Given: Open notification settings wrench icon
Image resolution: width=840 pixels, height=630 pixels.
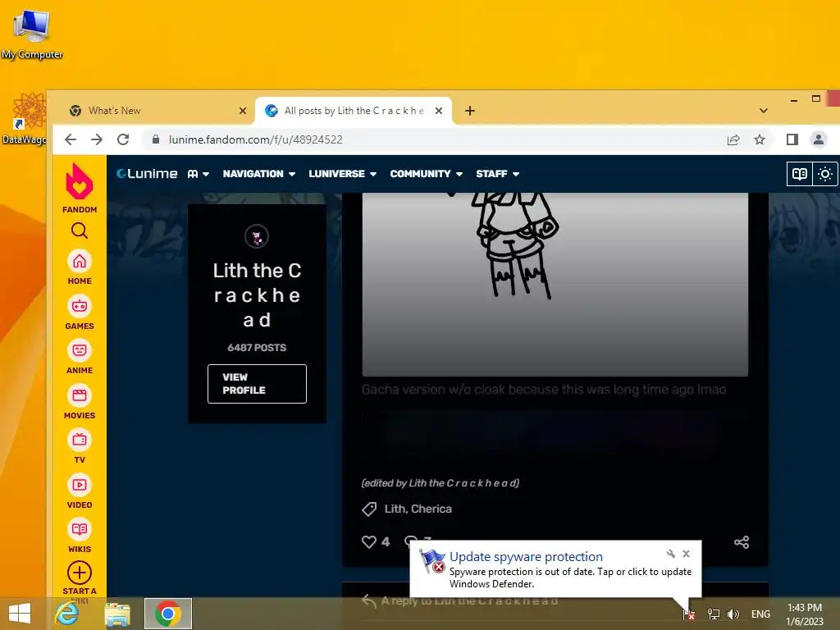Looking at the screenshot, I should [x=671, y=554].
